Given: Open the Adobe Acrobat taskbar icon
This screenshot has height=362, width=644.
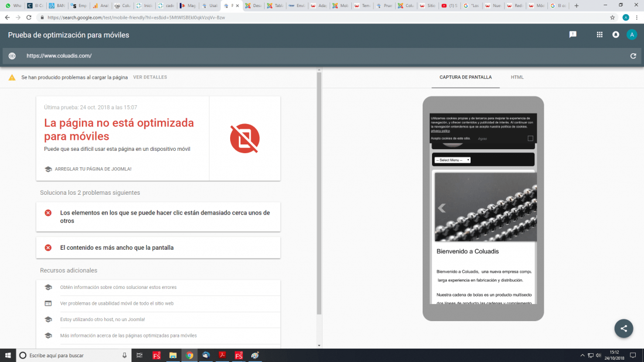Looking at the screenshot, I should tap(222, 356).
